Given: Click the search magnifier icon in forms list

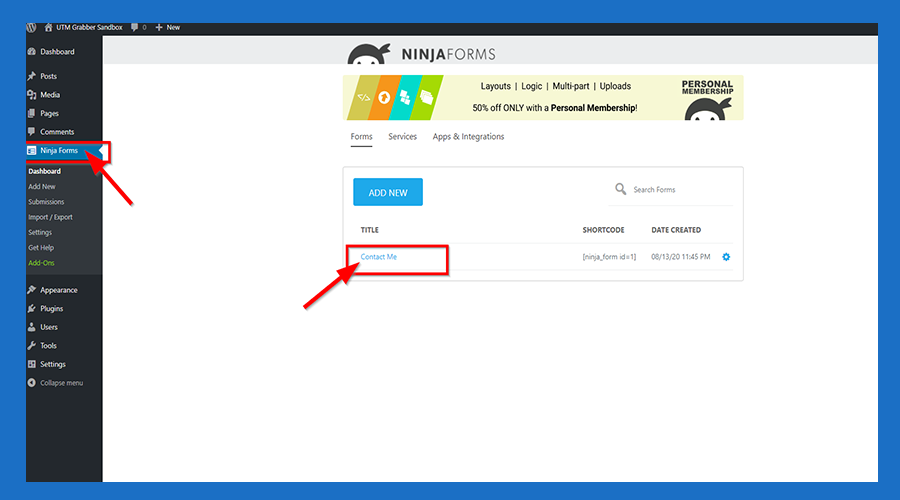Looking at the screenshot, I should (x=621, y=189).
